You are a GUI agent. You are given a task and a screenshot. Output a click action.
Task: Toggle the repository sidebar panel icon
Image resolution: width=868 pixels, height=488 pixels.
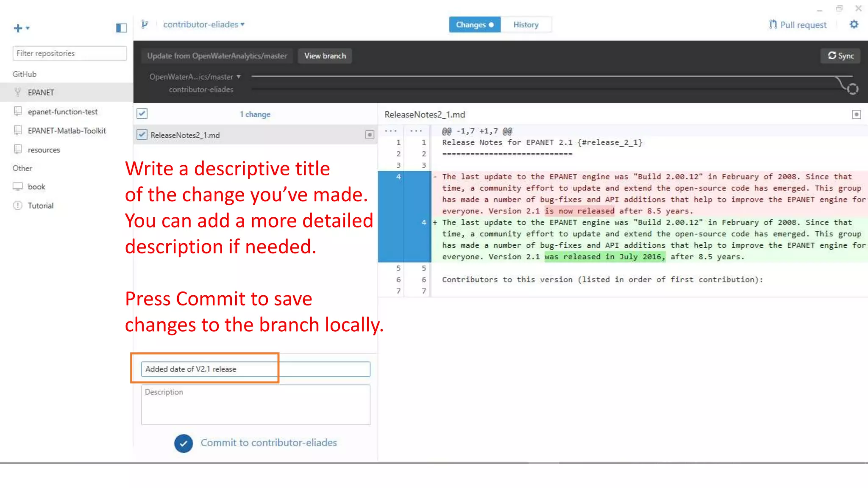(121, 28)
